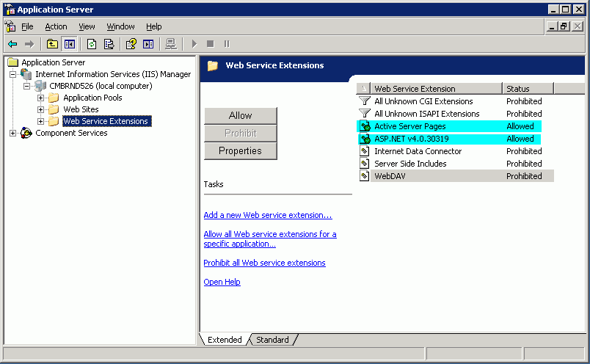Click the All Unknown ISAPI Extensions filter icon

[364, 113]
